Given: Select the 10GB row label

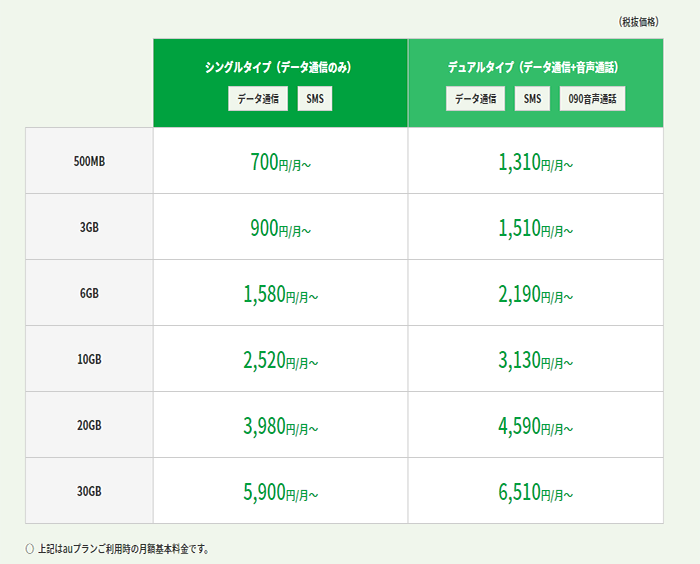Looking at the screenshot, I should click(x=89, y=359).
